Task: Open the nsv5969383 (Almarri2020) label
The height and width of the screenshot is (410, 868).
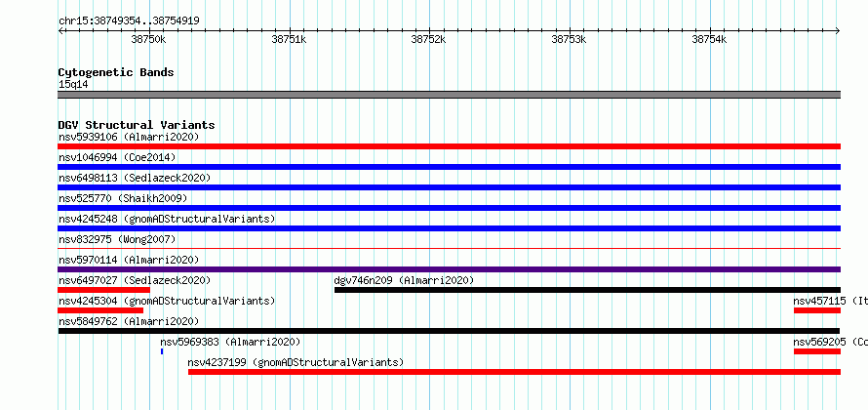Action: pyautogui.click(x=230, y=342)
